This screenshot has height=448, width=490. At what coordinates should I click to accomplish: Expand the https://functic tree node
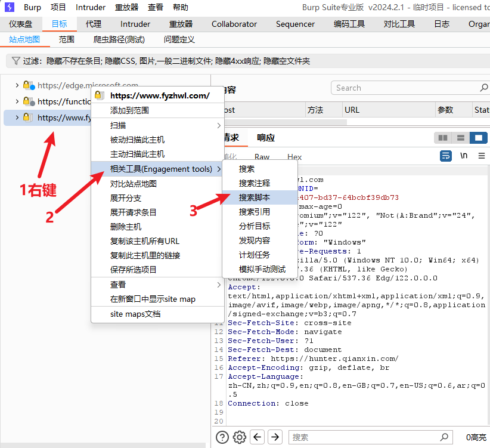[x=17, y=101]
